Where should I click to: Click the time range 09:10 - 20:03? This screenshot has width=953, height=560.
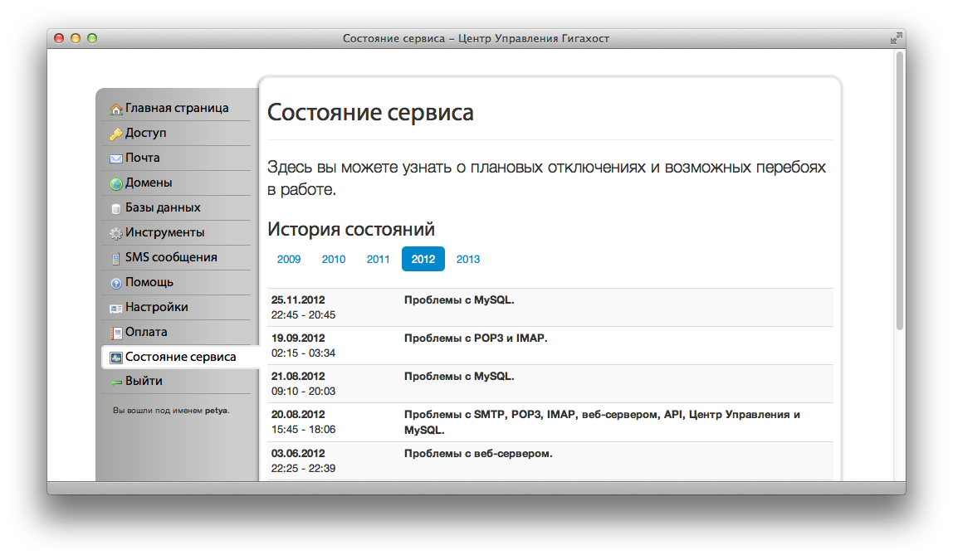pyautogui.click(x=303, y=392)
